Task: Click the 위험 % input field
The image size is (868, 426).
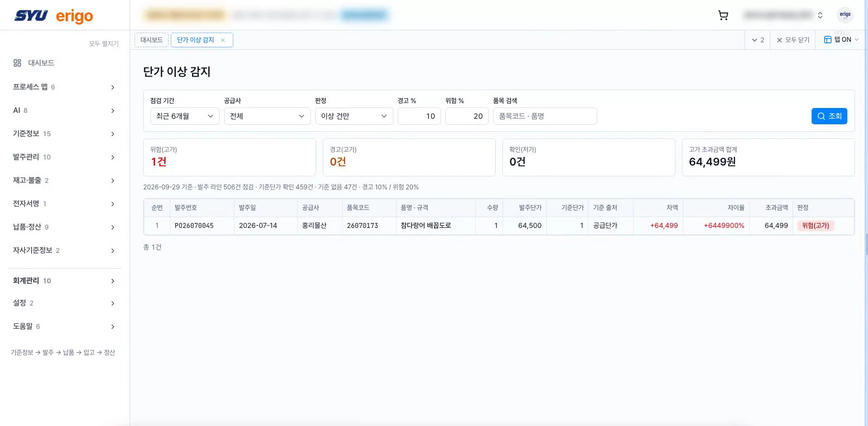Action: 467,116
